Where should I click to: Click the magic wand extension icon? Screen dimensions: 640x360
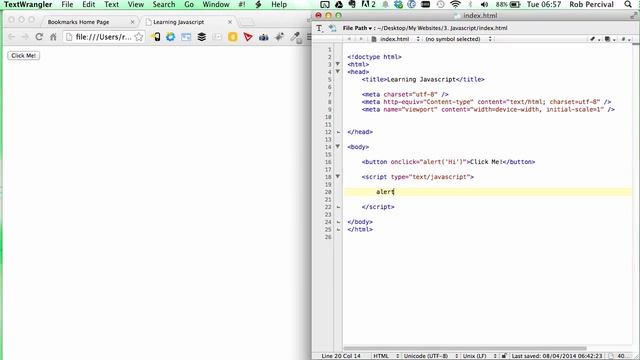click(x=279, y=37)
